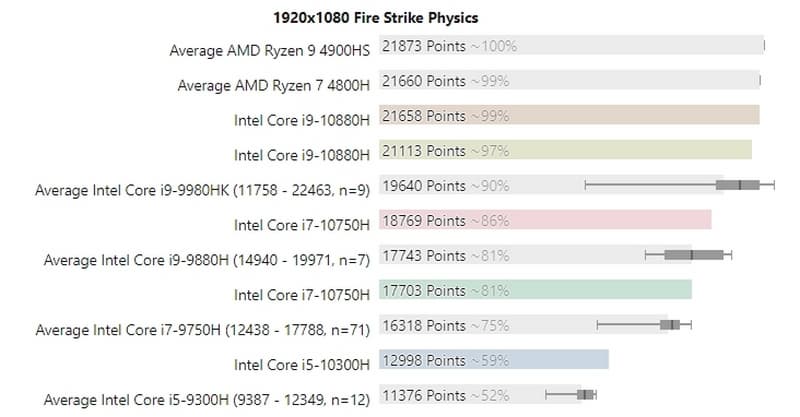Click the "21660 Points" score value
Screen dimensions: 800x417
click(x=424, y=80)
